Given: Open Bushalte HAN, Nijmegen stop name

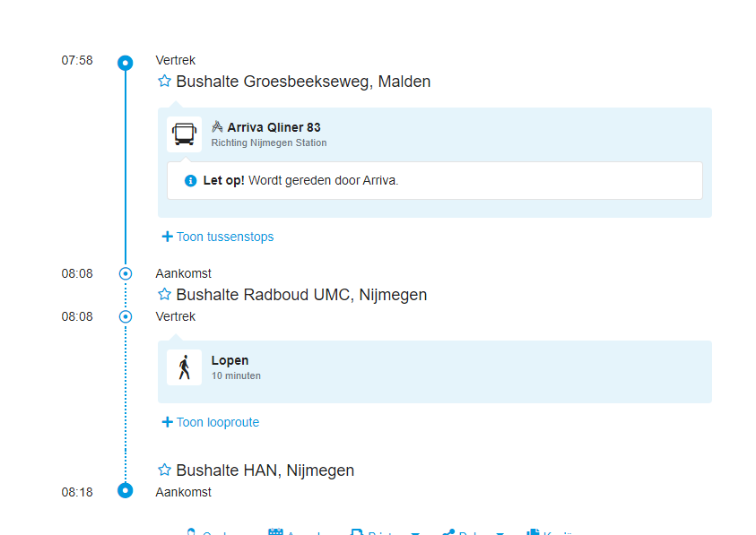Looking at the screenshot, I should 265,470.
